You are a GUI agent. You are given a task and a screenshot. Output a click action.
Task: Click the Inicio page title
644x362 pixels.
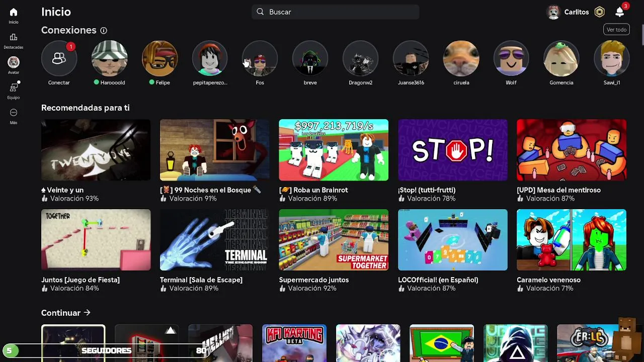[x=56, y=12]
